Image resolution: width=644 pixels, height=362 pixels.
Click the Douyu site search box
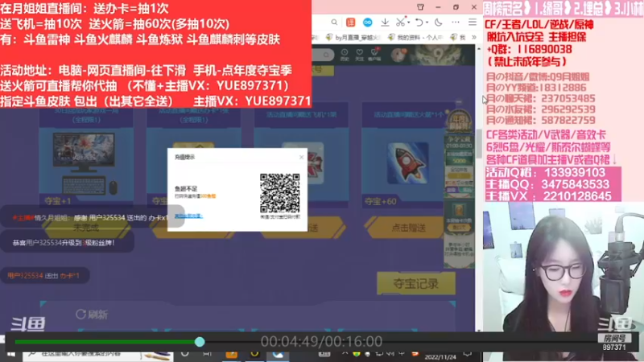[x=322, y=55]
